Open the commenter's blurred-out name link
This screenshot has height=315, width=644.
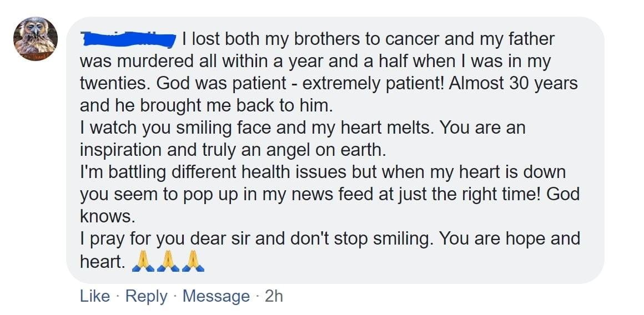point(128,39)
